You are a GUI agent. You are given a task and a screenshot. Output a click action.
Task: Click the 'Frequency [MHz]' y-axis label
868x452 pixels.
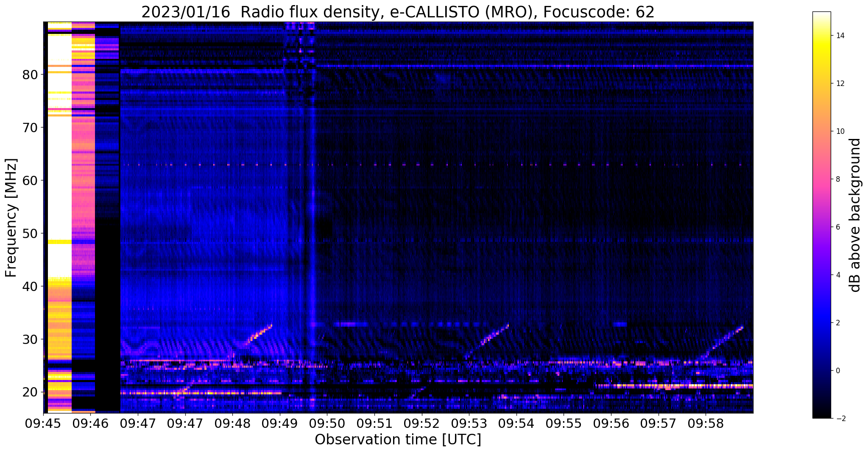click(11, 218)
